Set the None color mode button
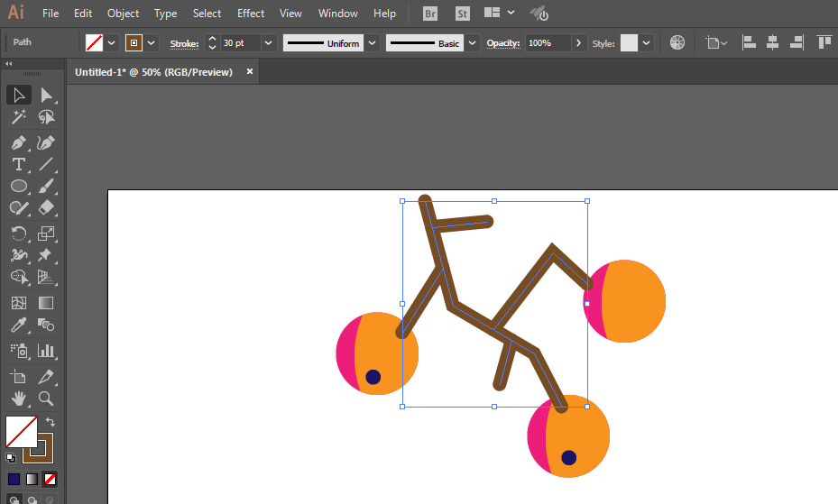Screen dimensions: 838x504 coord(50,480)
